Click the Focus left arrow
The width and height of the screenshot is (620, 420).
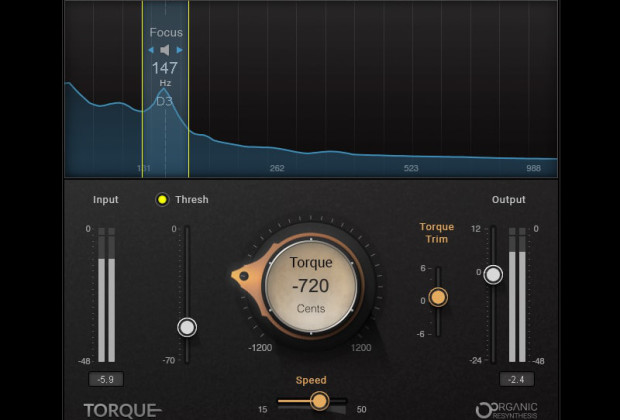151,50
